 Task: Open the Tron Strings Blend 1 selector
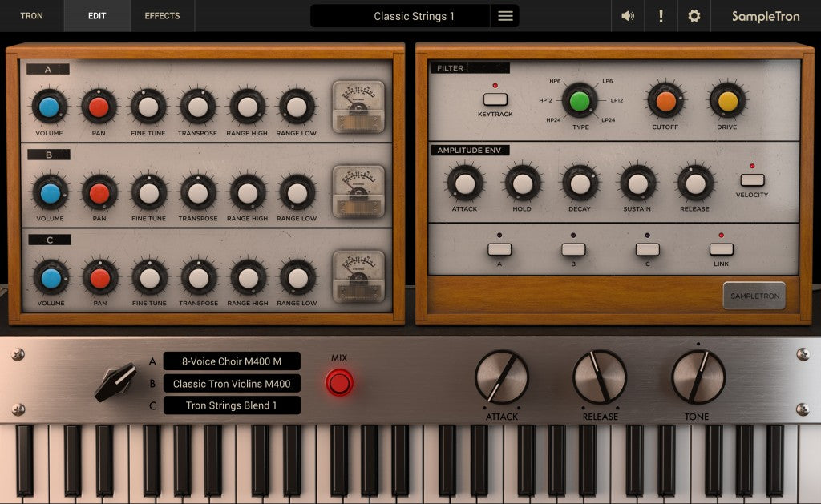tap(232, 405)
